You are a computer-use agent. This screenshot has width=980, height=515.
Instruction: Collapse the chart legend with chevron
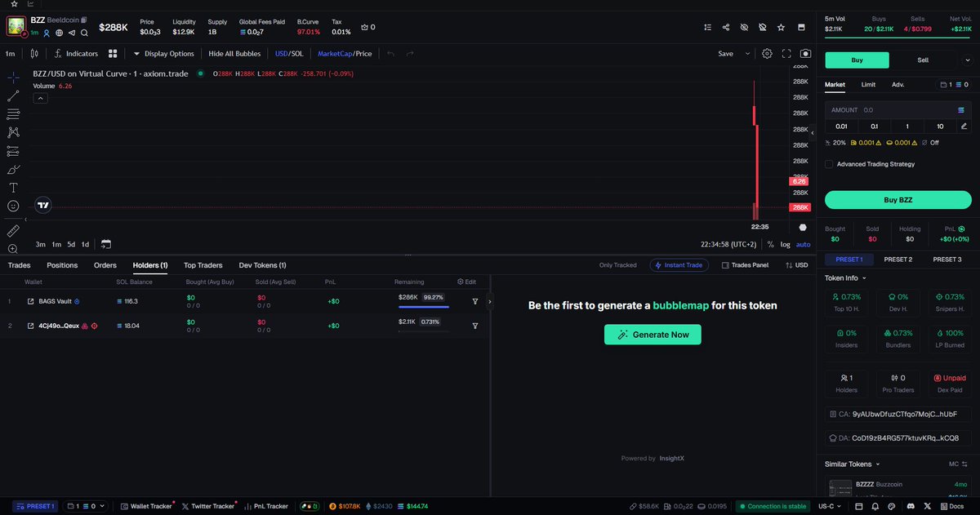click(41, 98)
